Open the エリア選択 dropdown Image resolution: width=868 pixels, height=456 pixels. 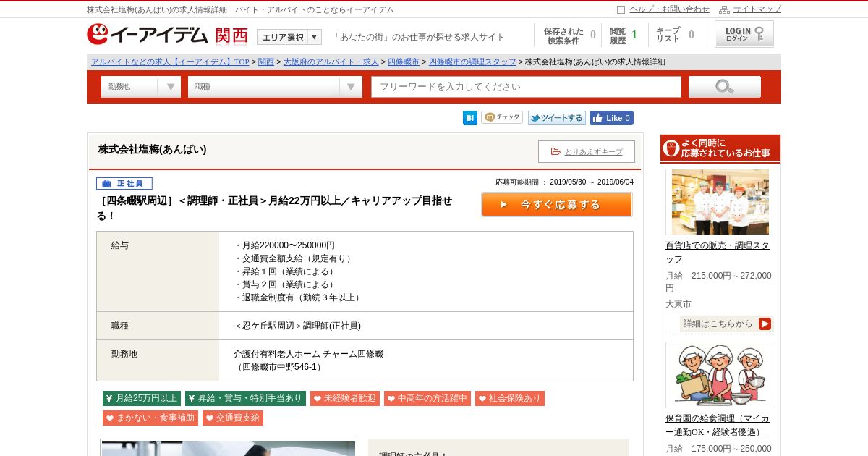[x=289, y=37]
